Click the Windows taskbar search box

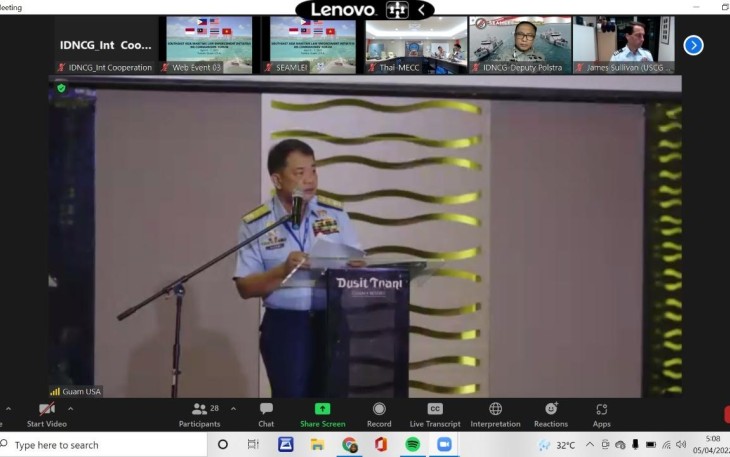tap(103, 445)
